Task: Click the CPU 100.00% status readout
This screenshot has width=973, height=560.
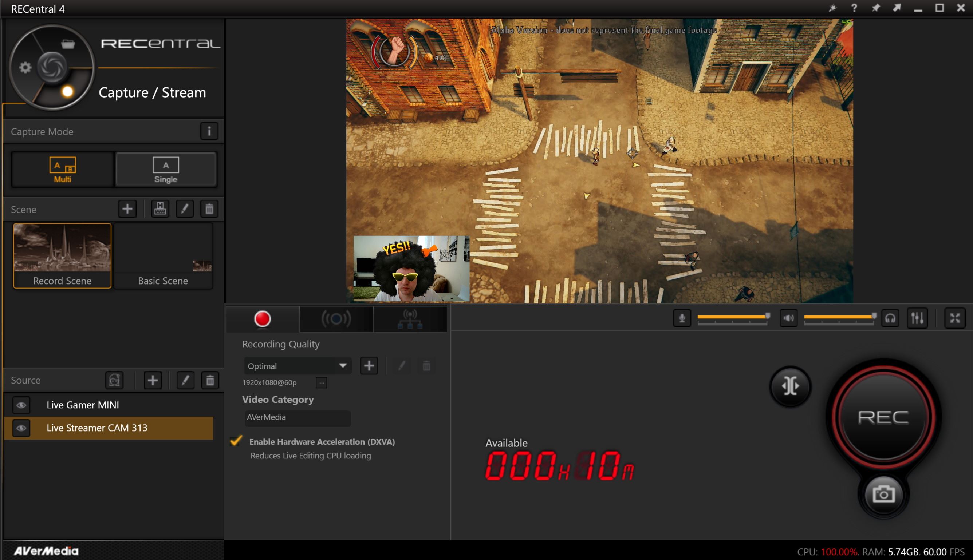Action: click(x=827, y=552)
